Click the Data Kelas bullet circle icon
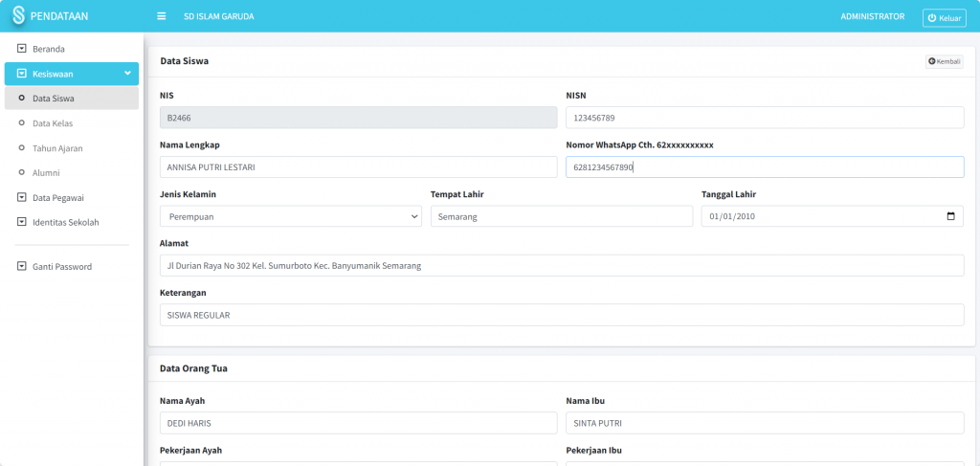 coord(22,123)
